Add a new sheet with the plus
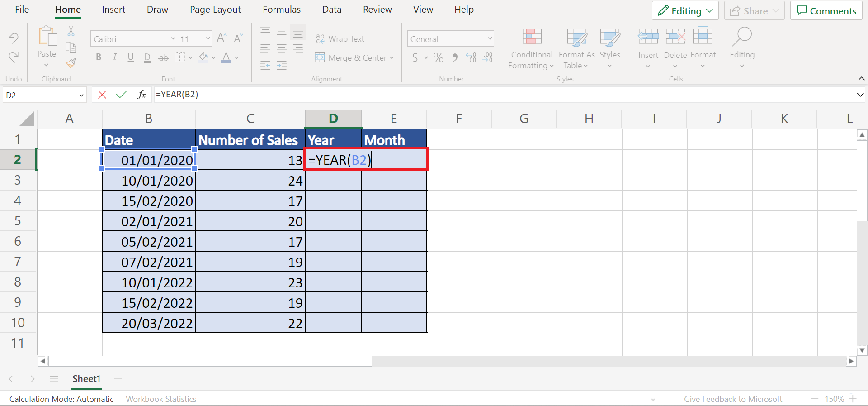868x406 pixels. point(118,379)
